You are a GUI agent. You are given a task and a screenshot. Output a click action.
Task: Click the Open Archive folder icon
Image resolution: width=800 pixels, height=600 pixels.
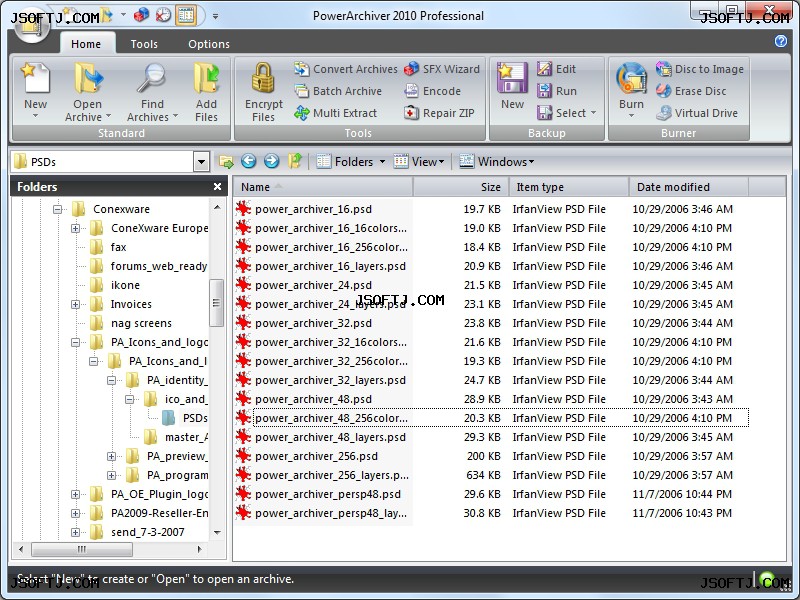pos(88,78)
